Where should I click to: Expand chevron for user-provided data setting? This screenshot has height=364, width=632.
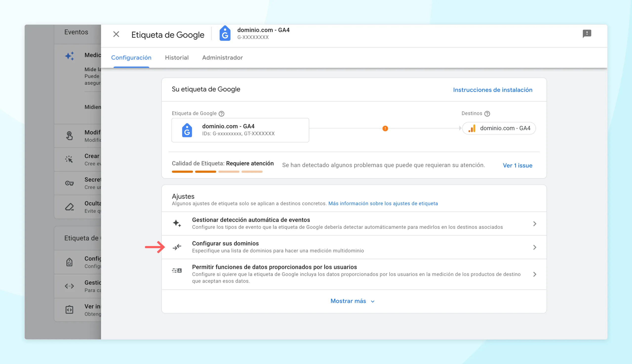tap(535, 274)
